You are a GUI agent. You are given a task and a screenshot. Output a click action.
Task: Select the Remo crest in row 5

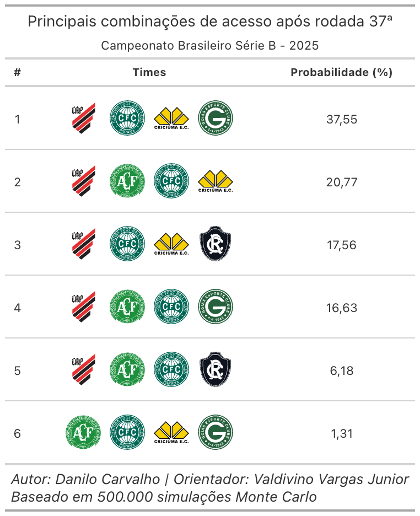[216, 370]
